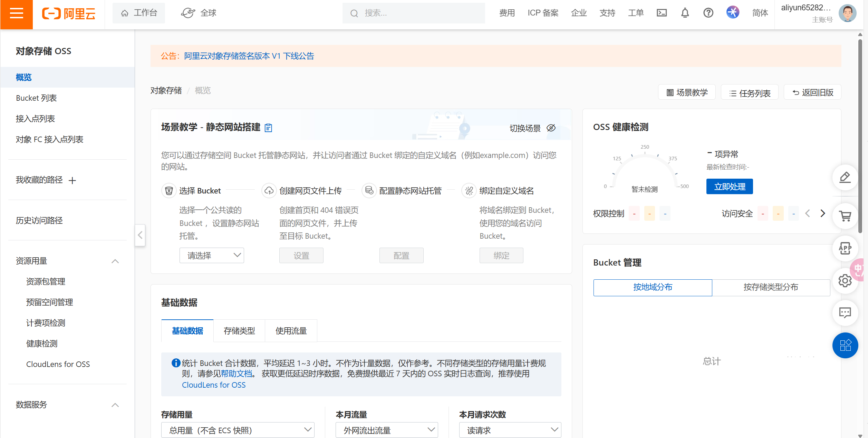The image size is (868, 438).
Task: Open the orange hamburger main menu
Action: (x=16, y=14)
